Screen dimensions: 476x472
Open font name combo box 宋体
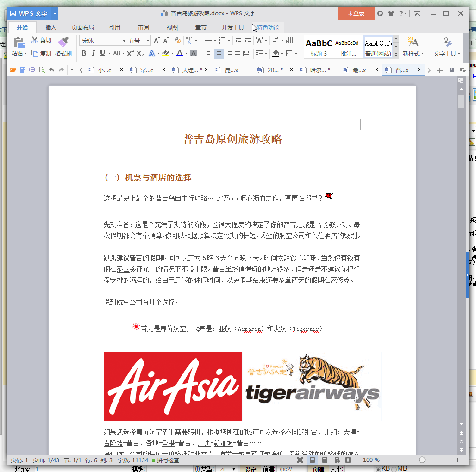coord(103,40)
